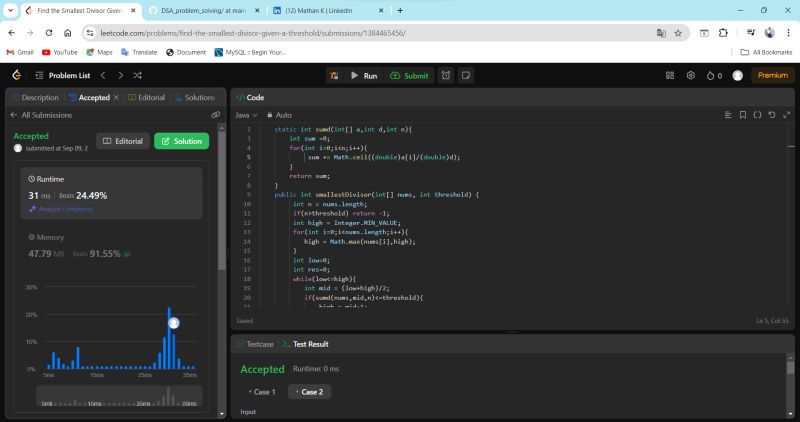Reset code with the undo arrow icon
800x422 pixels.
point(772,115)
